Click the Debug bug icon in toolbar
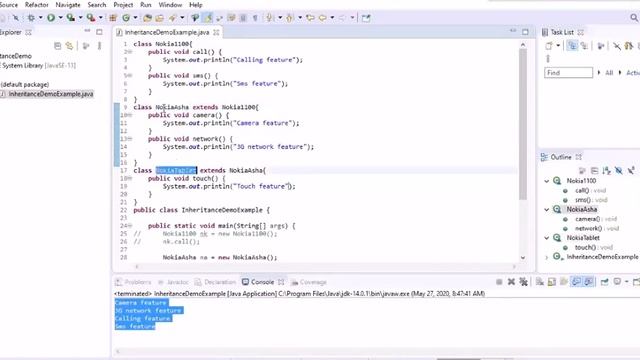Viewport: 640px width, 360px height. 31,18
